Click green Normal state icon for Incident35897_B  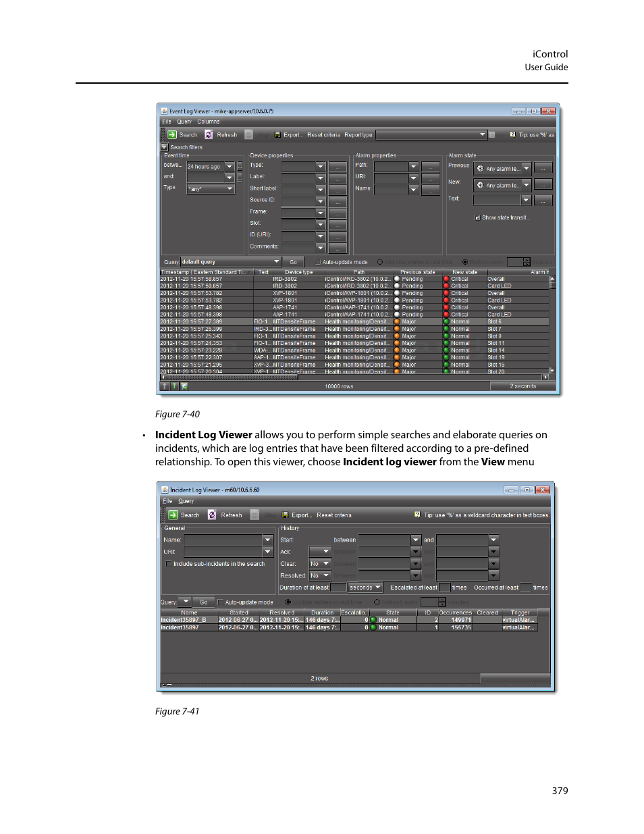tap(373, 620)
